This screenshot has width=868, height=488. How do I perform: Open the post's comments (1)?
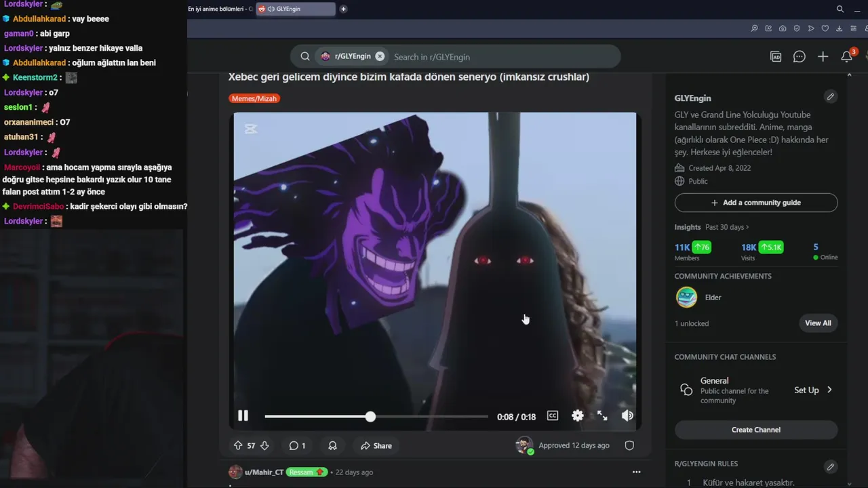(297, 445)
